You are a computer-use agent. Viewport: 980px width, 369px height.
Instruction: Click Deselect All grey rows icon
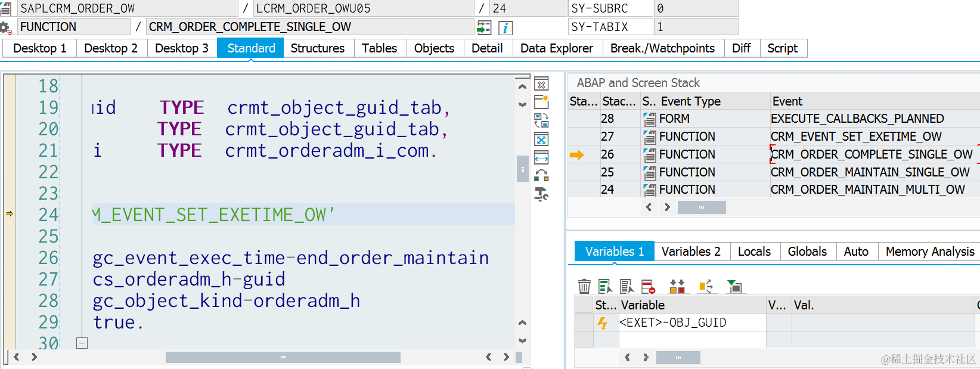627,287
